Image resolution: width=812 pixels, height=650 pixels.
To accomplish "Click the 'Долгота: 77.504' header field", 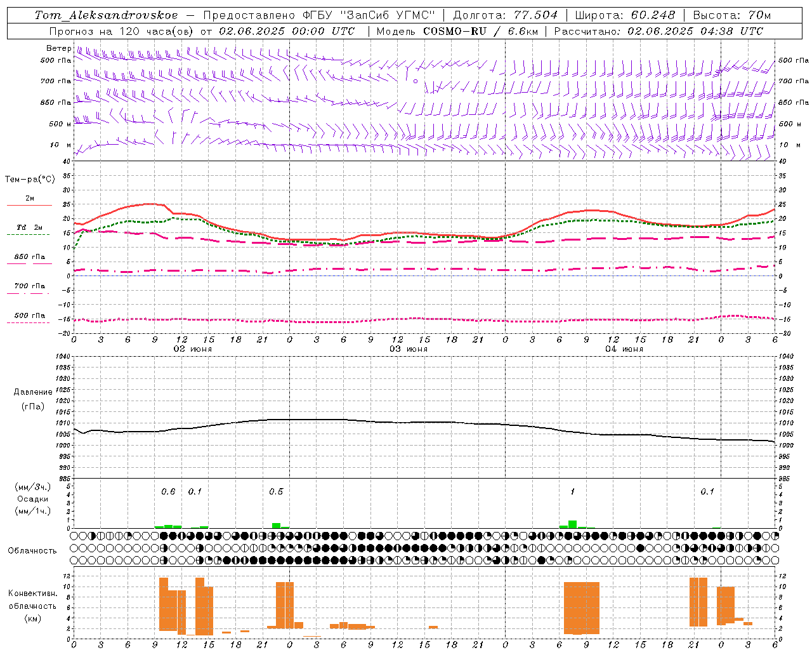I will point(505,15).
